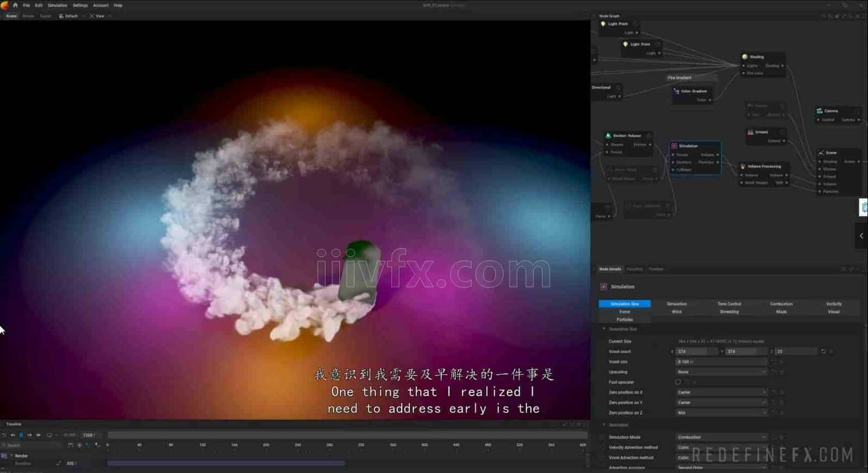Click the Voxel count Z field
This screenshot has height=473, width=868.
[796, 352]
